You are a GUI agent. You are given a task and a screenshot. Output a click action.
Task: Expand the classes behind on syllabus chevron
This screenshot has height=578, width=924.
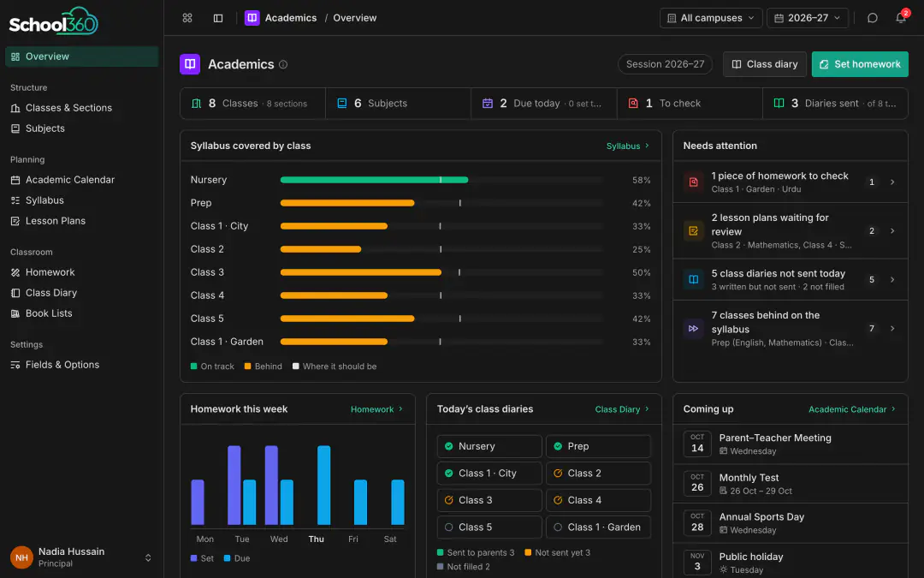tap(892, 329)
